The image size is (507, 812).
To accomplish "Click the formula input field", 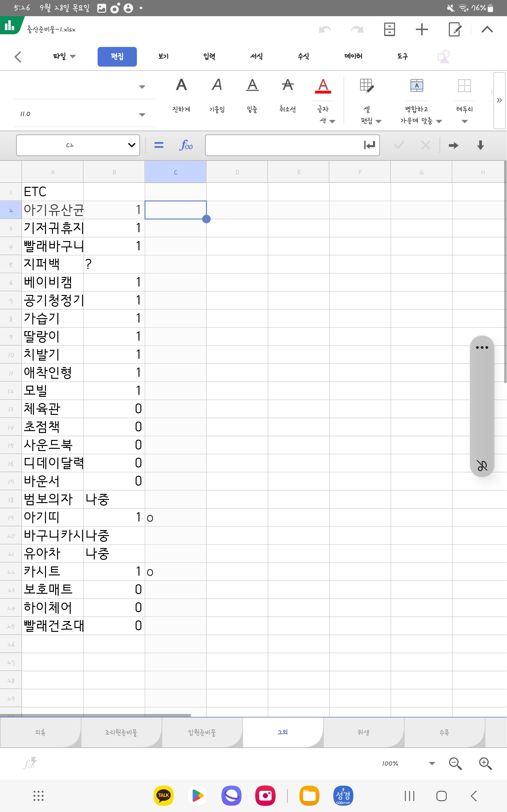I will pyautogui.click(x=283, y=145).
